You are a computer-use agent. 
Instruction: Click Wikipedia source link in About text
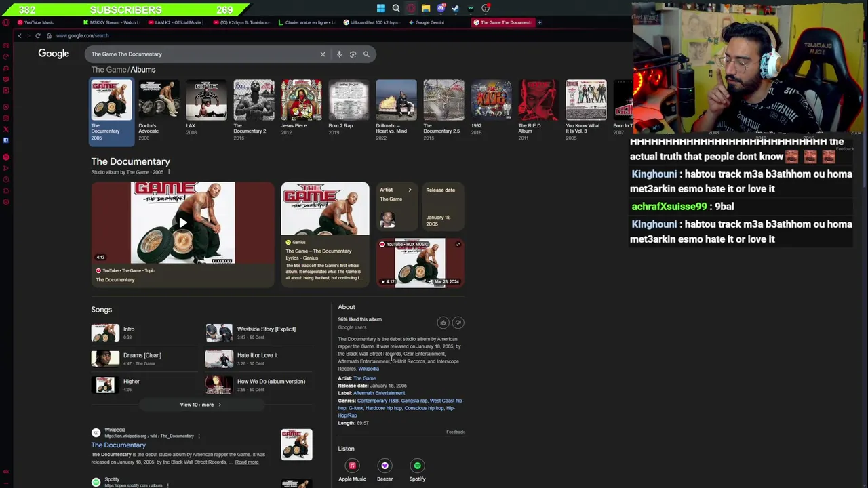pos(369,369)
